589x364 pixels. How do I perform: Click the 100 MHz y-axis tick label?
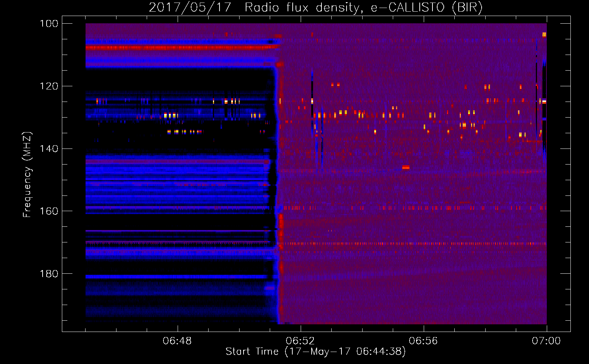tap(49, 24)
